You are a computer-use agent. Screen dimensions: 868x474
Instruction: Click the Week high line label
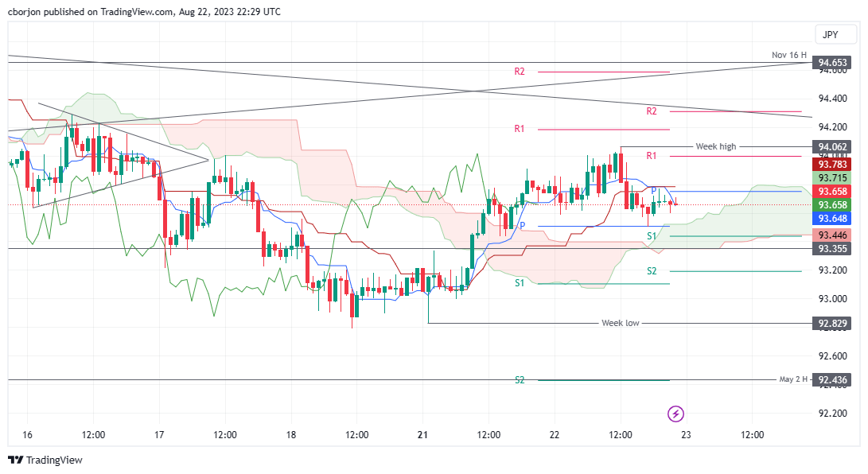tap(716, 146)
